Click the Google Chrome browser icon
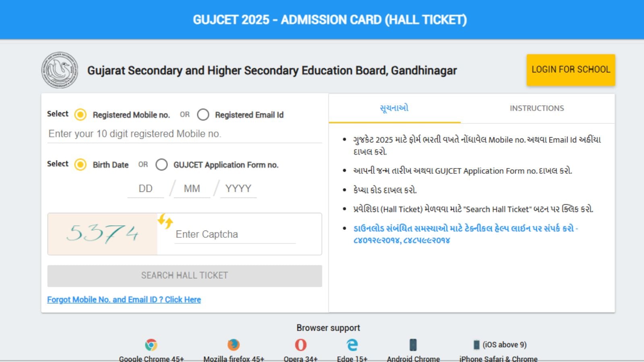Screen dimensions: 644x362 click(151, 345)
